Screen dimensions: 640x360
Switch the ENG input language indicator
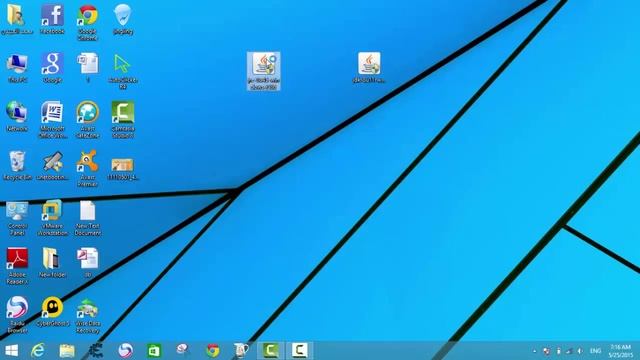596,351
